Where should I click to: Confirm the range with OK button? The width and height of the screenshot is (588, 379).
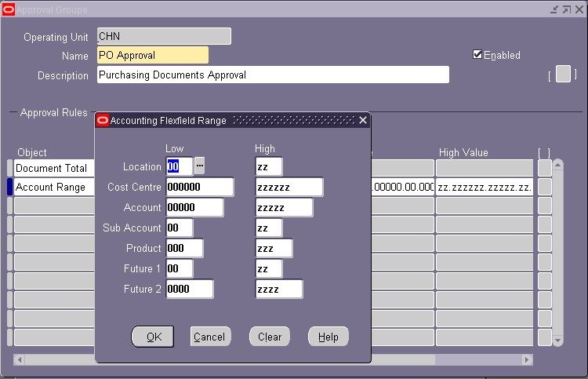point(153,337)
